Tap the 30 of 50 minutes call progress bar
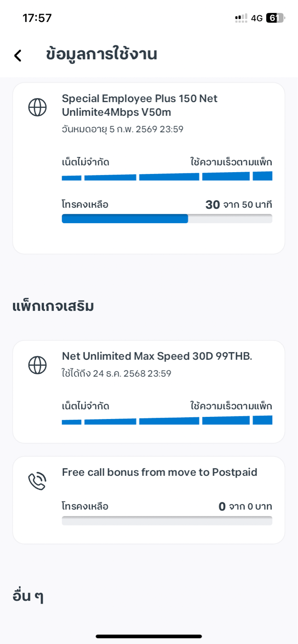Image resolution: width=298 pixels, height=644 pixels. coord(167,219)
